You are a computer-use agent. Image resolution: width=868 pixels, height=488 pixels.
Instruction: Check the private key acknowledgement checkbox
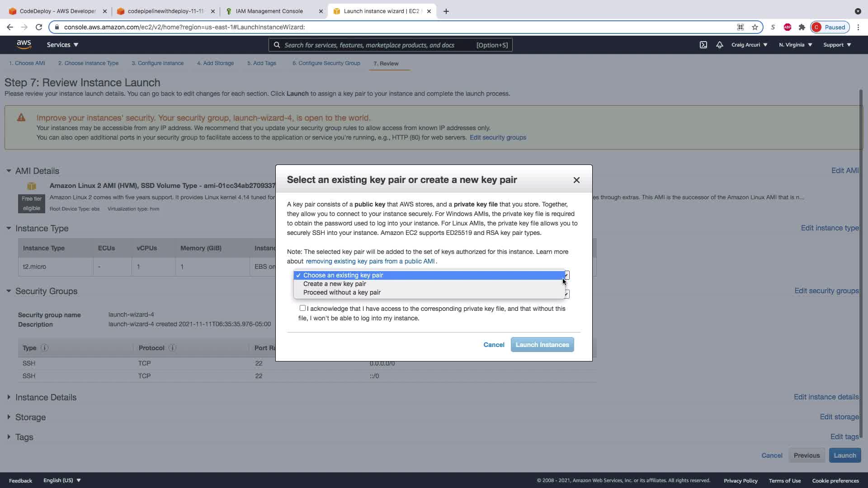[x=302, y=308]
